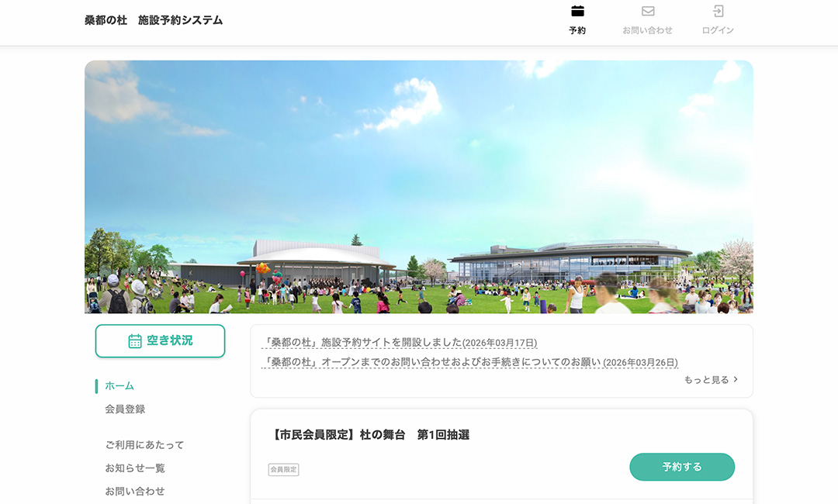The width and height of the screenshot is (838, 504).
Task: Open お知らせ一覧 in sidebar menu
Action: [135, 468]
